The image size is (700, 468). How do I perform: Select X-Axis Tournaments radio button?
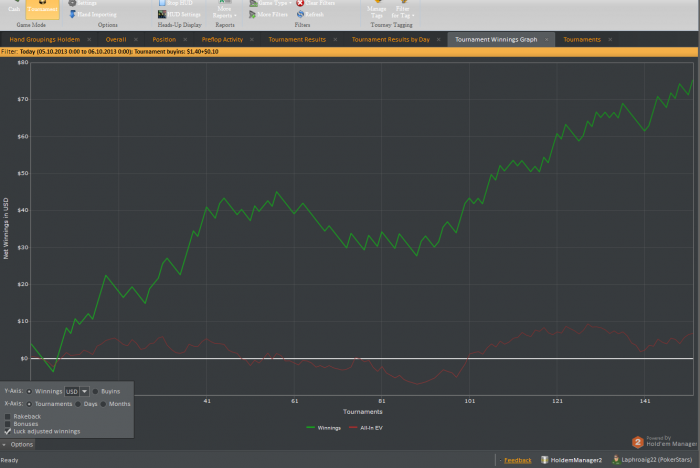pos(29,404)
